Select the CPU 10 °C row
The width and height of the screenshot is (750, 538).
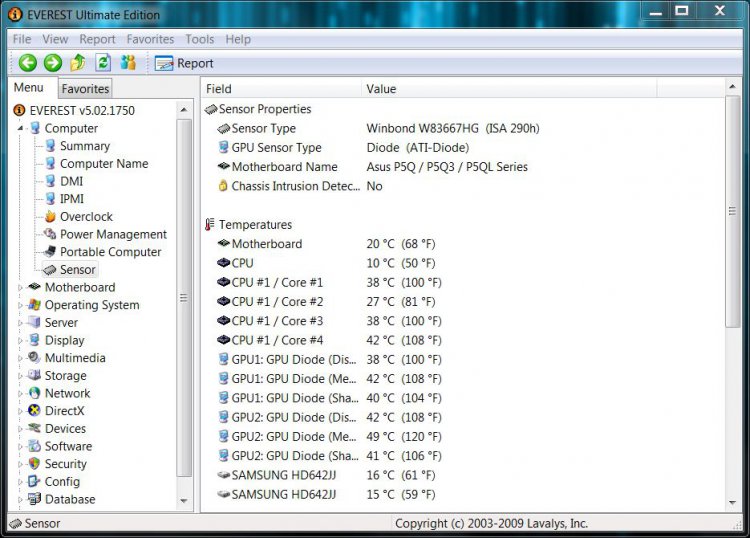[326, 263]
